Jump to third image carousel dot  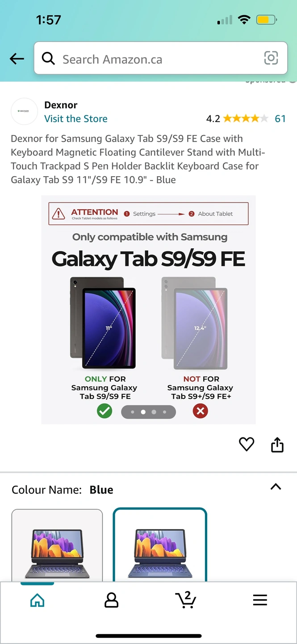(x=154, y=412)
